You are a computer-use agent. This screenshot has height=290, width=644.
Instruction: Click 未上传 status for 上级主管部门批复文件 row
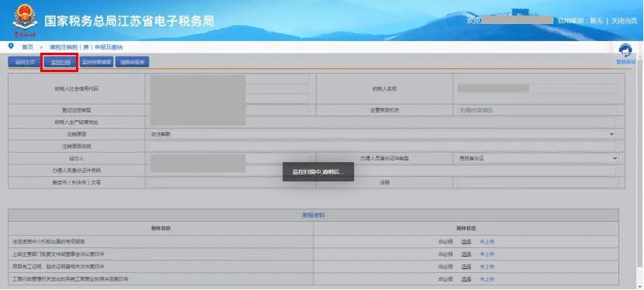tap(487, 254)
